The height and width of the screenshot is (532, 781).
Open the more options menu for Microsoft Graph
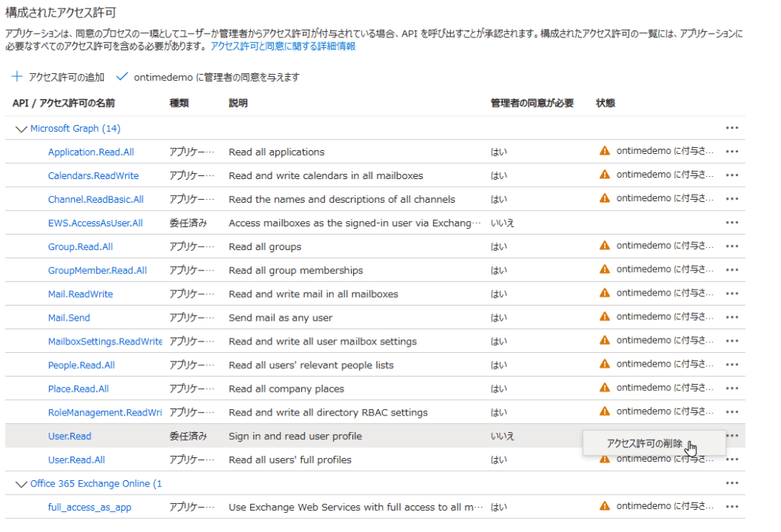[731, 128]
